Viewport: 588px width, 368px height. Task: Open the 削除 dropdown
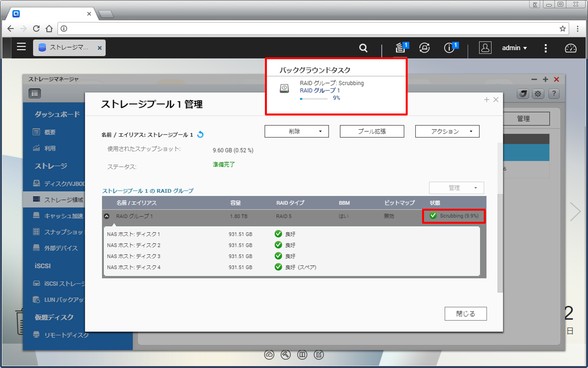tap(296, 131)
